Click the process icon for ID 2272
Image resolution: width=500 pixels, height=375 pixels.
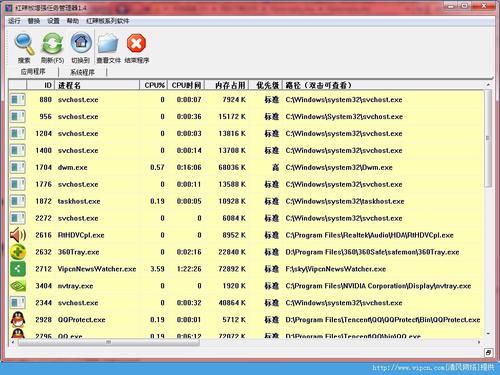point(18,218)
